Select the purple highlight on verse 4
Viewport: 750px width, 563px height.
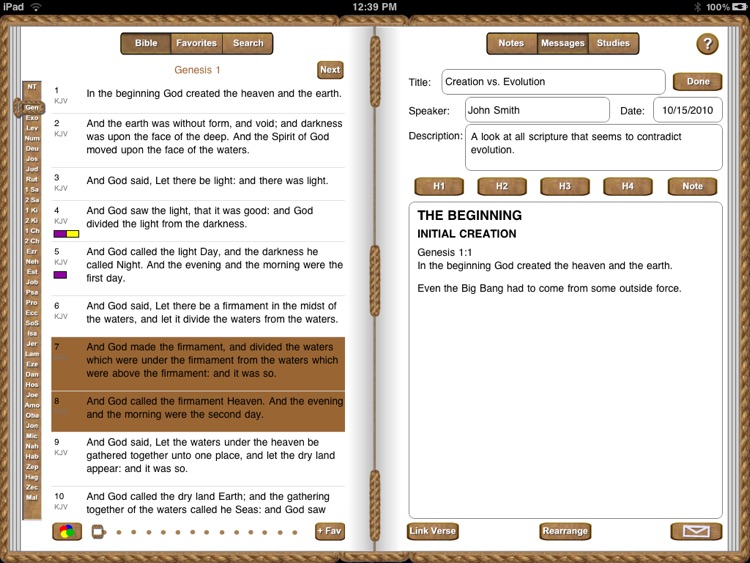point(60,234)
